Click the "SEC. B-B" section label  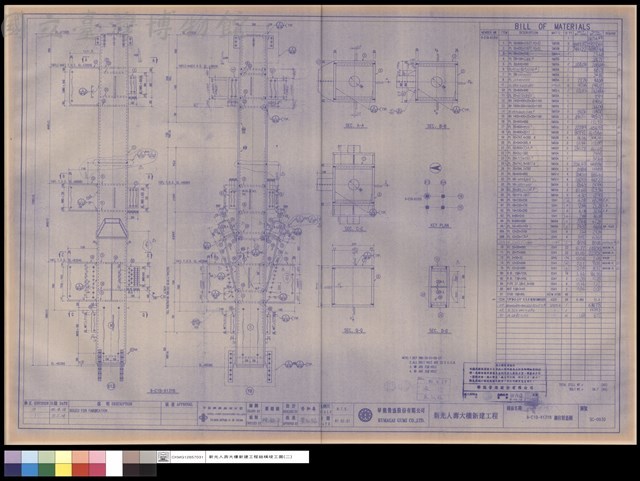coord(437,127)
